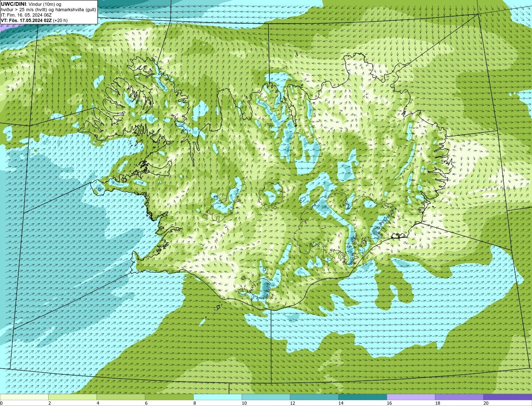Click the legend scale label "14"

(340, 403)
